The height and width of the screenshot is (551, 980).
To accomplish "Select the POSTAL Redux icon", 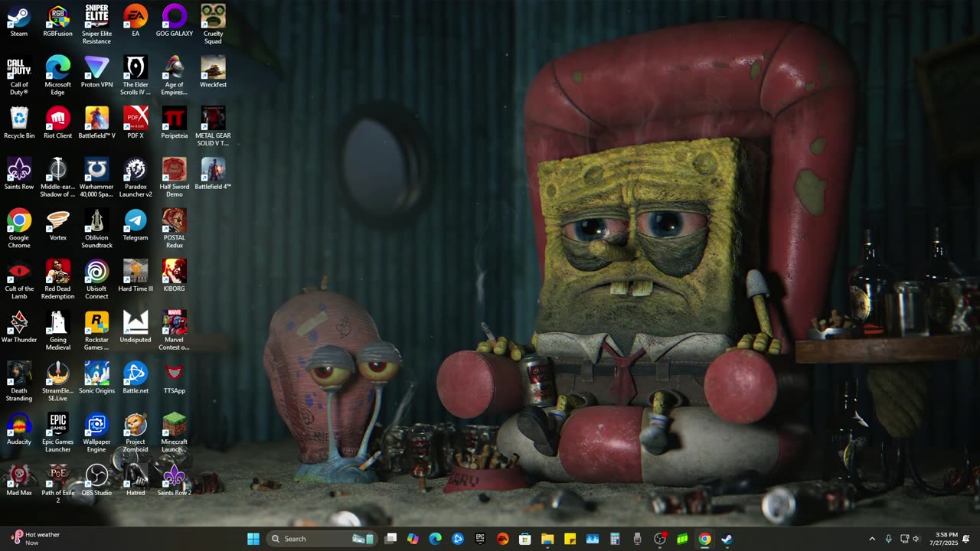I will [x=175, y=228].
